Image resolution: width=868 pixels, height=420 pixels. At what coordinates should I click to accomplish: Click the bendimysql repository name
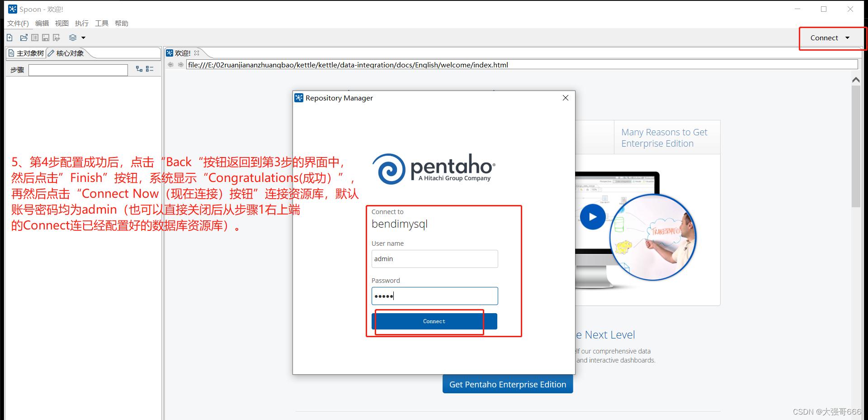pyautogui.click(x=400, y=224)
